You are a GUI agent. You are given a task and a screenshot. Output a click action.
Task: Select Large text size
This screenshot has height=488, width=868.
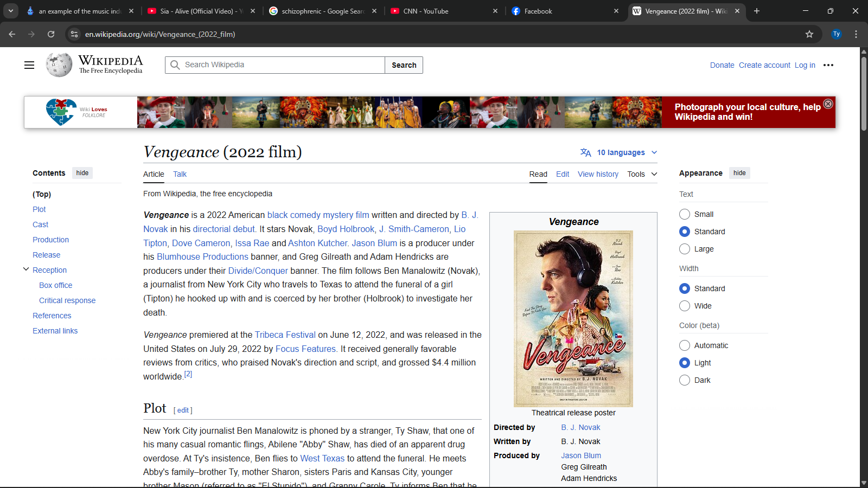(x=685, y=249)
